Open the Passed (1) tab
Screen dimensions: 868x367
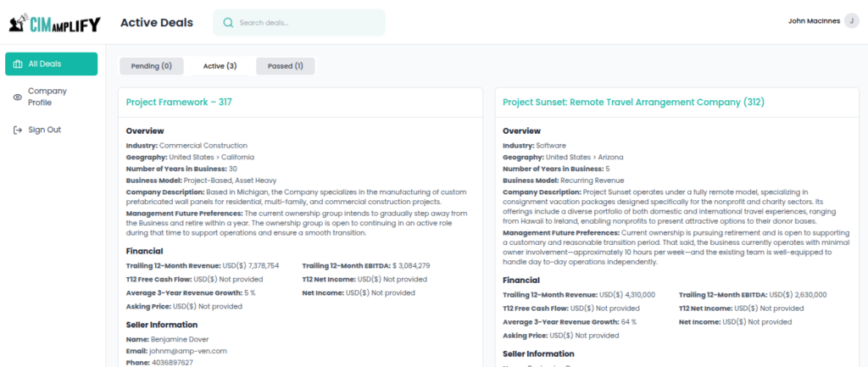point(285,66)
